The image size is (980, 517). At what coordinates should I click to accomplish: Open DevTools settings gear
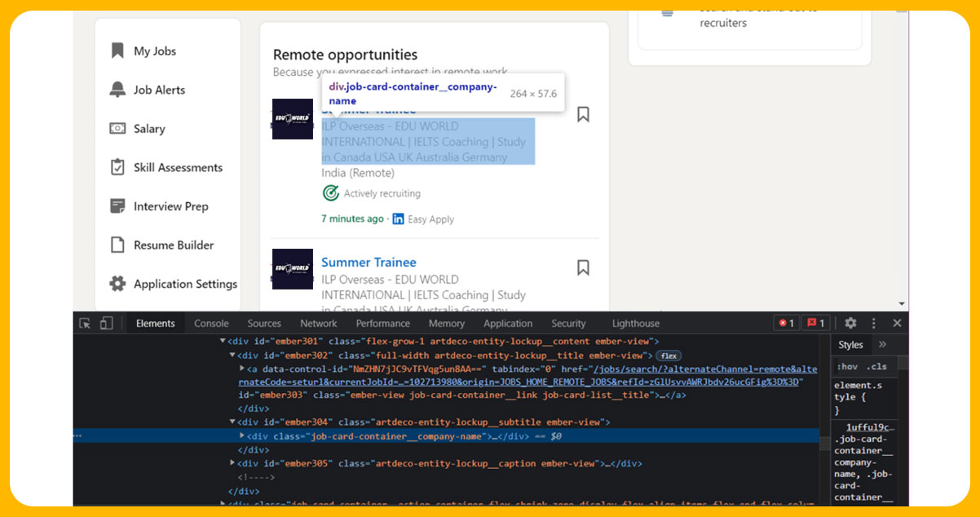click(x=850, y=324)
